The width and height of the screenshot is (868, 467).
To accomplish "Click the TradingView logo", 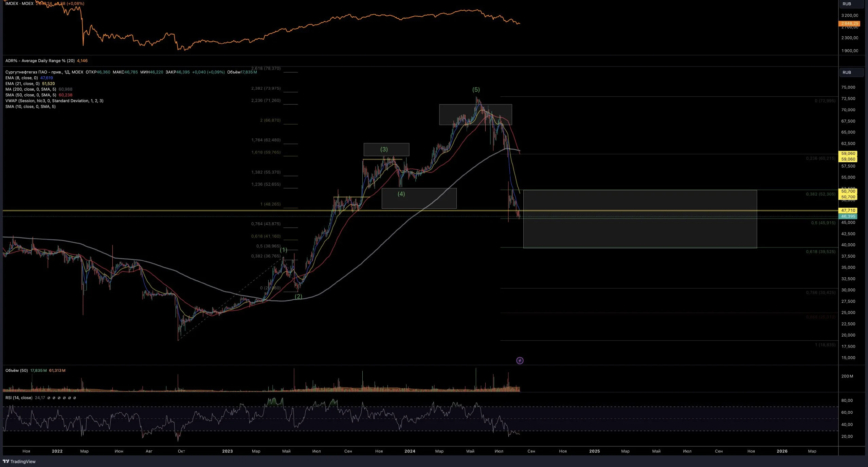I will tap(19, 461).
